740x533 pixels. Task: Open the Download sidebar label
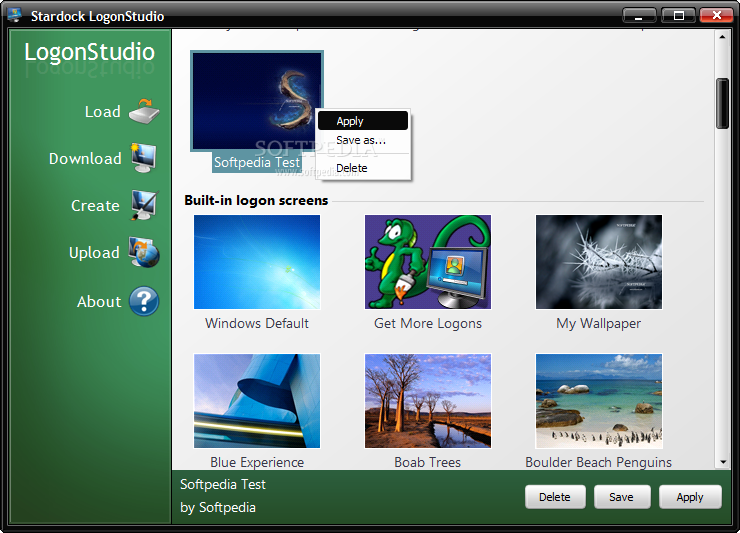coord(85,159)
